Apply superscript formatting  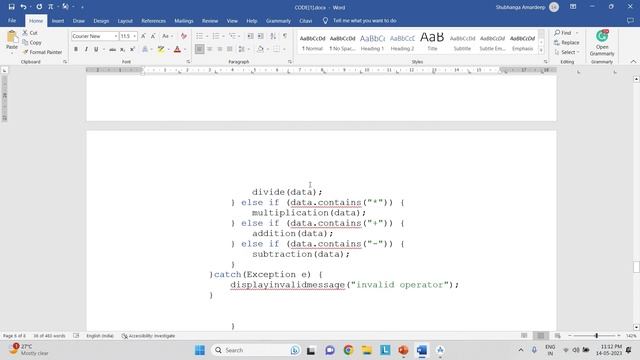point(132,49)
